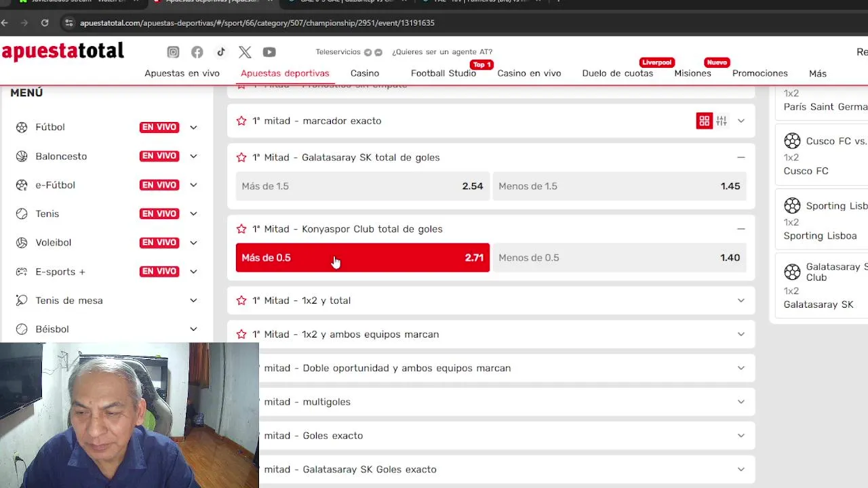This screenshot has width=868, height=488.
Task: Open Teleservicios link
Action: click(338, 52)
